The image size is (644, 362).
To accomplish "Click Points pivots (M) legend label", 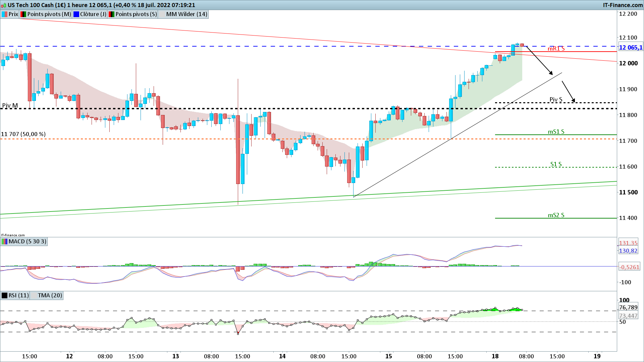I will [x=49, y=14].
